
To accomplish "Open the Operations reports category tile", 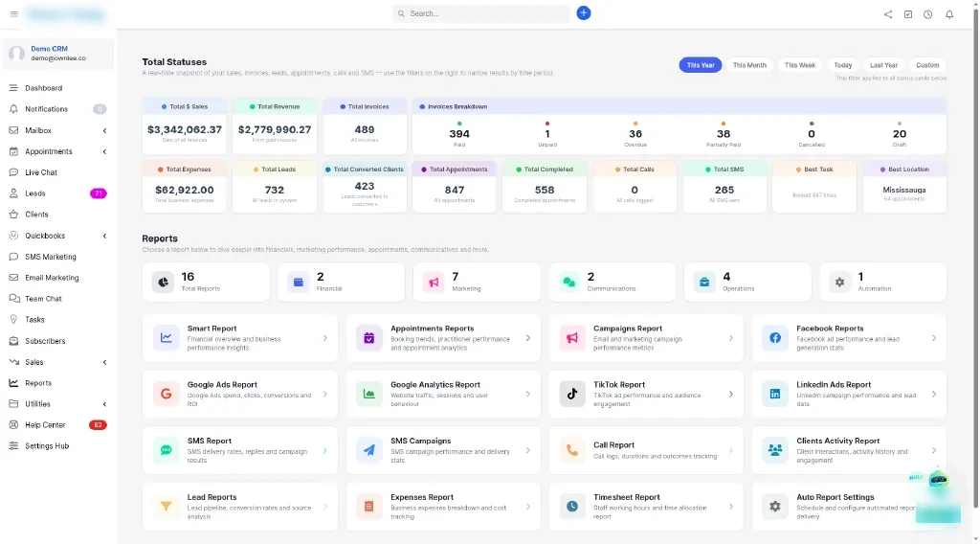I will click(x=747, y=282).
